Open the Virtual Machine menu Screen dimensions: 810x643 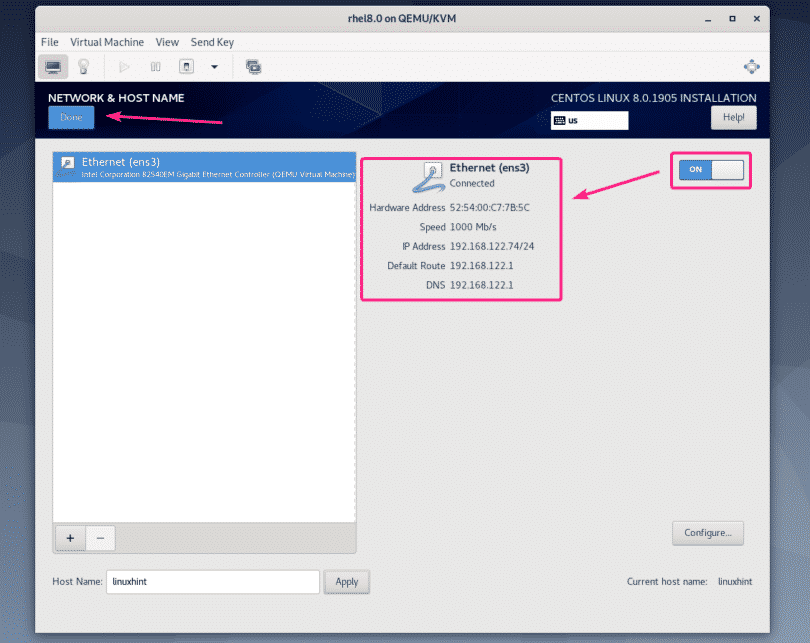(107, 42)
